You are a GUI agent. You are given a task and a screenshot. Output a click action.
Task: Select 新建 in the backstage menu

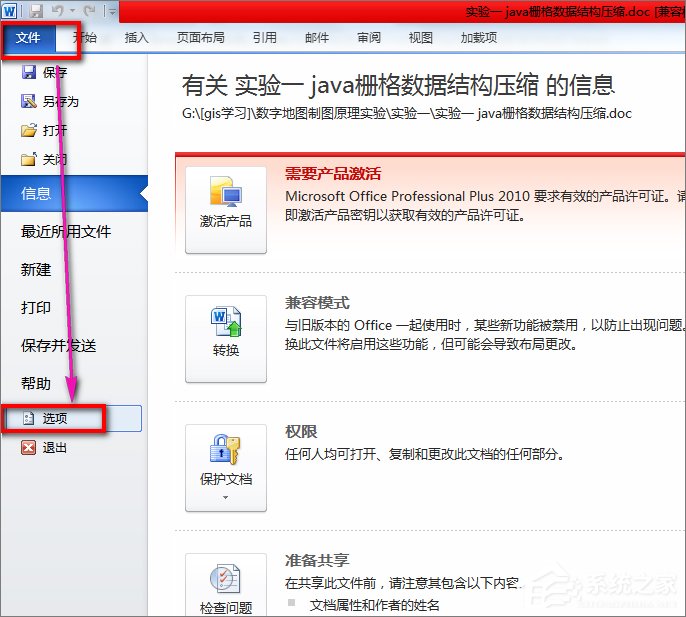[x=36, y=270]
